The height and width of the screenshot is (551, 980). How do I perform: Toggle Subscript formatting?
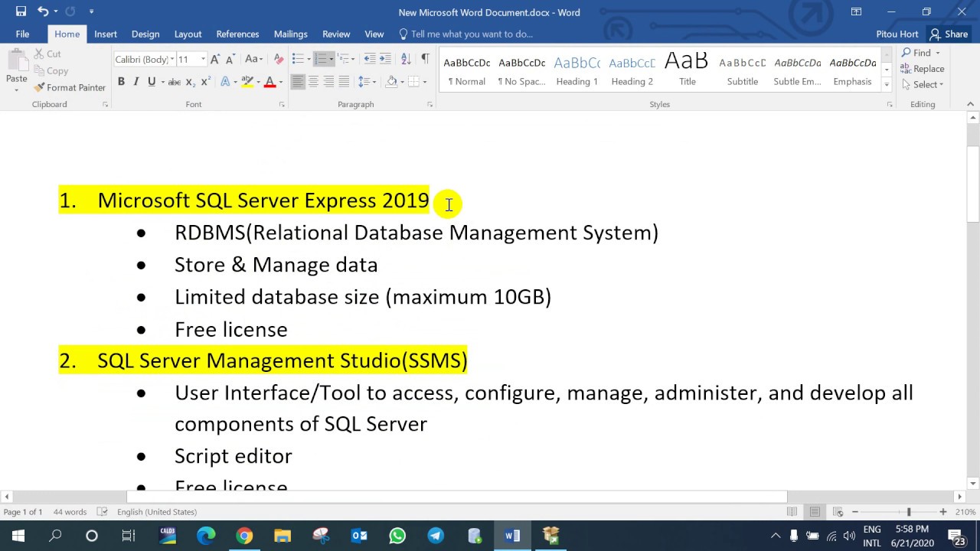pos(191,82)
